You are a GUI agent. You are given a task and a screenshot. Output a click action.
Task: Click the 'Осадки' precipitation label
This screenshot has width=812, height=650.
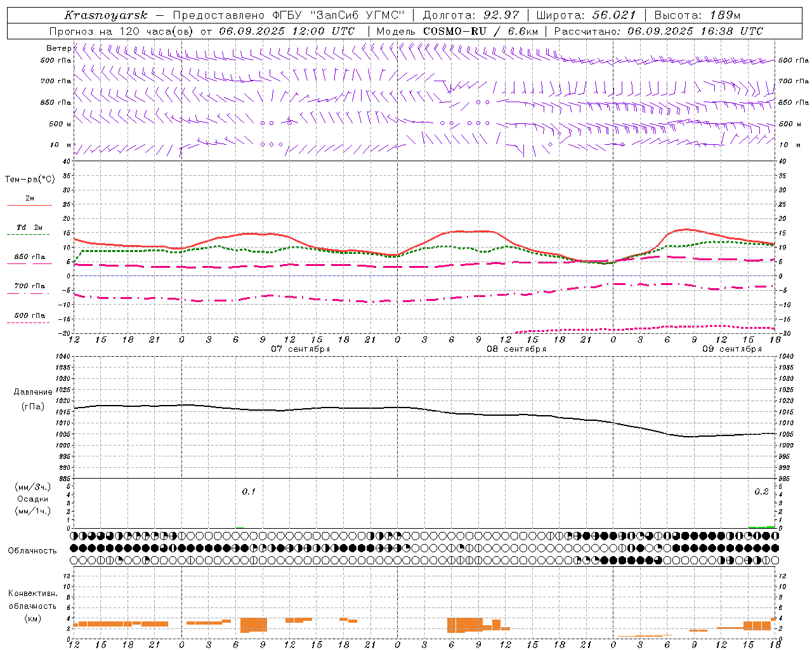[x=33, y=499]
